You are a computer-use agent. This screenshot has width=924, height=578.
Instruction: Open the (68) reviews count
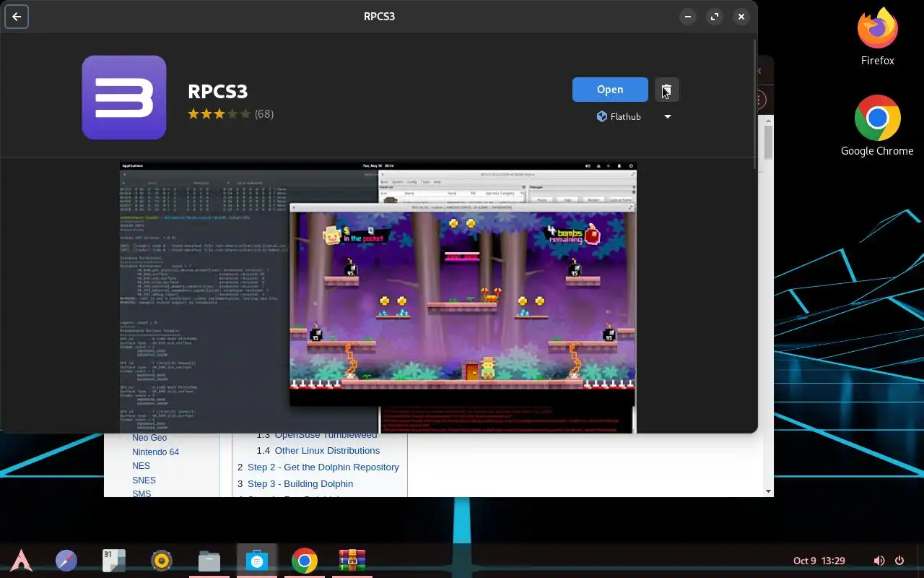264,113
